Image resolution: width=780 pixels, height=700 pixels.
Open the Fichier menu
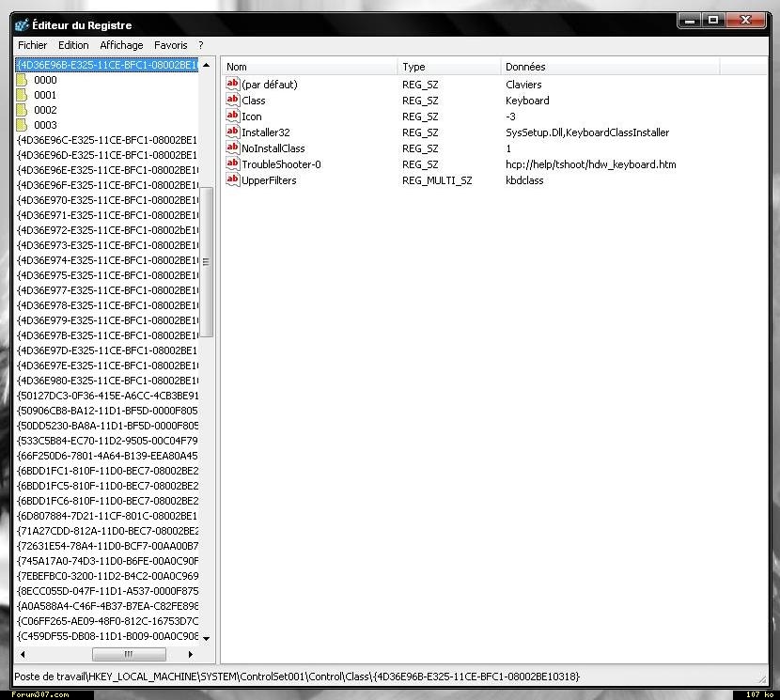coord(32,45)
